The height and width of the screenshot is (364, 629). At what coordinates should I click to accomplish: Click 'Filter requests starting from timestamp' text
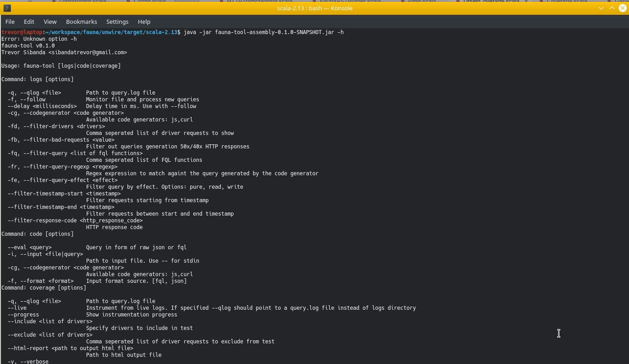pyautogui.click(x=148, y=200)
